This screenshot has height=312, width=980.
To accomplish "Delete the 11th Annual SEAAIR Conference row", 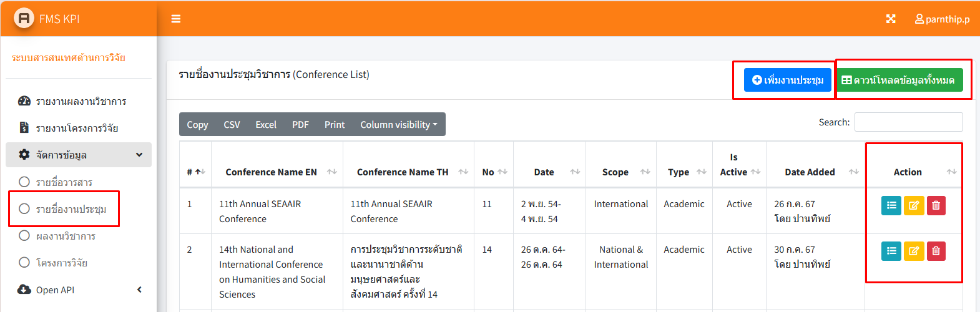I will point(936,205).
